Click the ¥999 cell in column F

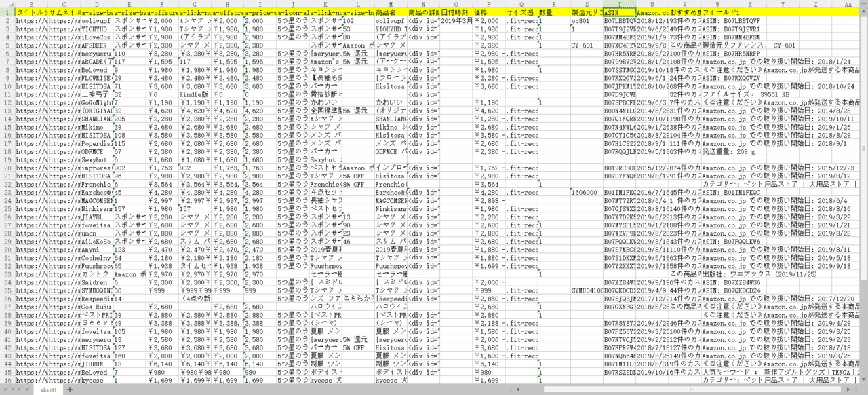pyautogui.click(x=162, y=289)
